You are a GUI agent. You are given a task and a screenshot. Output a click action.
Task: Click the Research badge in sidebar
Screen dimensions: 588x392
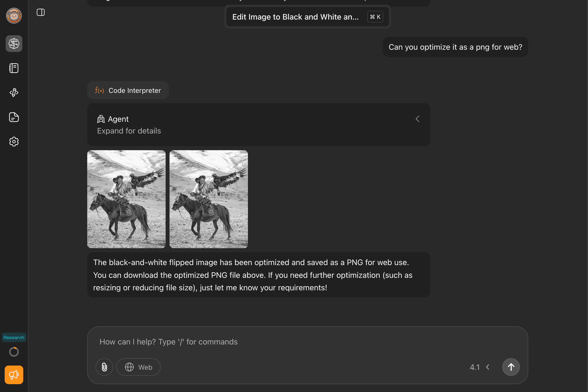14,337
